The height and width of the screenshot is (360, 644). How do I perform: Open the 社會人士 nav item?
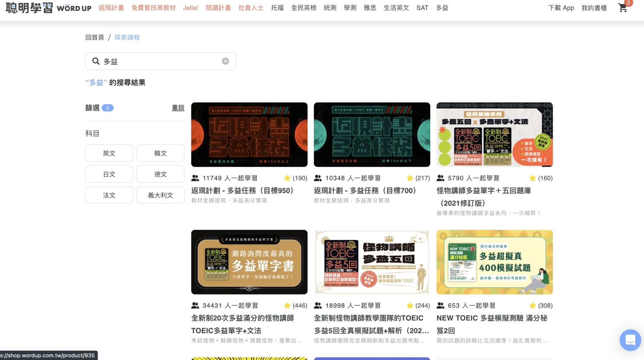pos(251,8)
